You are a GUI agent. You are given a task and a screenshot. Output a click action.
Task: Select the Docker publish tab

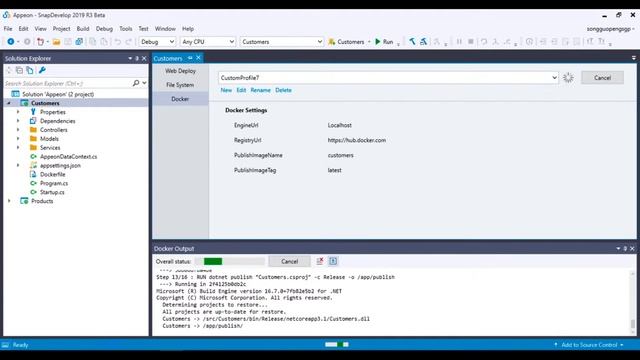coord(180,99)
